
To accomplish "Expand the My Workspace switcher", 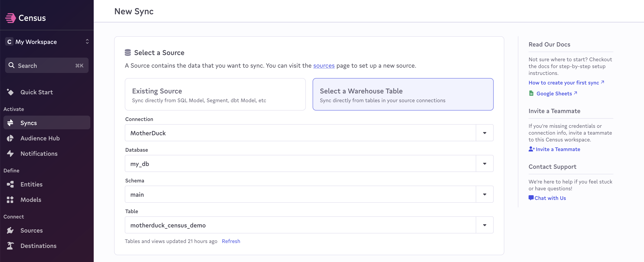I will 47,42.
